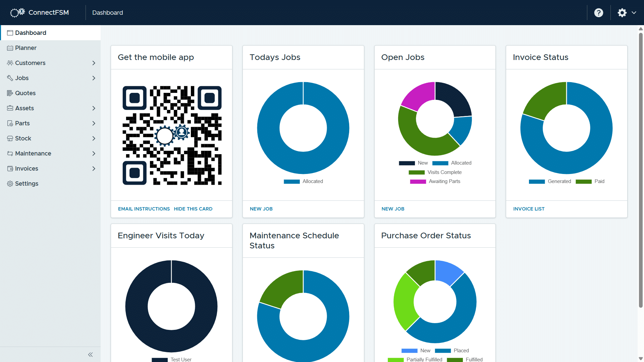Click the Jobs wrench icon
644x362 pixels.
pyautogui.click(x=10, y=78)
